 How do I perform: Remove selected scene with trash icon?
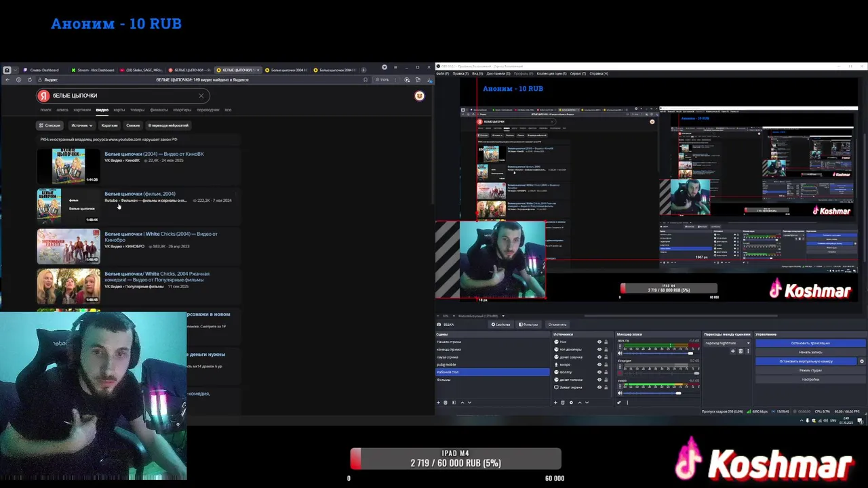445,402
